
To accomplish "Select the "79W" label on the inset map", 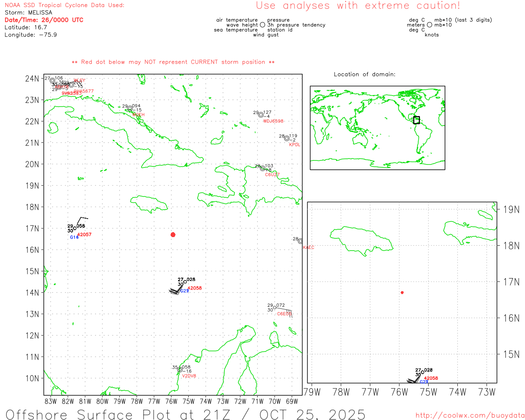I will pos(312,392).
